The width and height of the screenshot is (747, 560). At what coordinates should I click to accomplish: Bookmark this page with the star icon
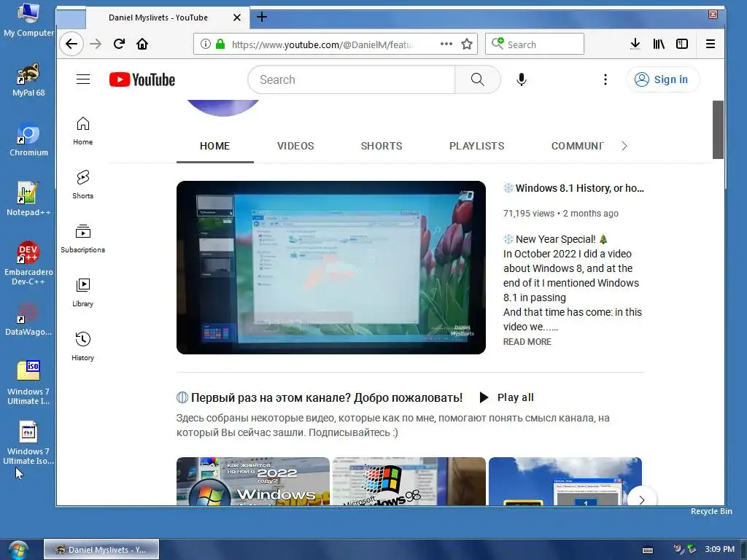pyautogui.click(x=467, y=44)
